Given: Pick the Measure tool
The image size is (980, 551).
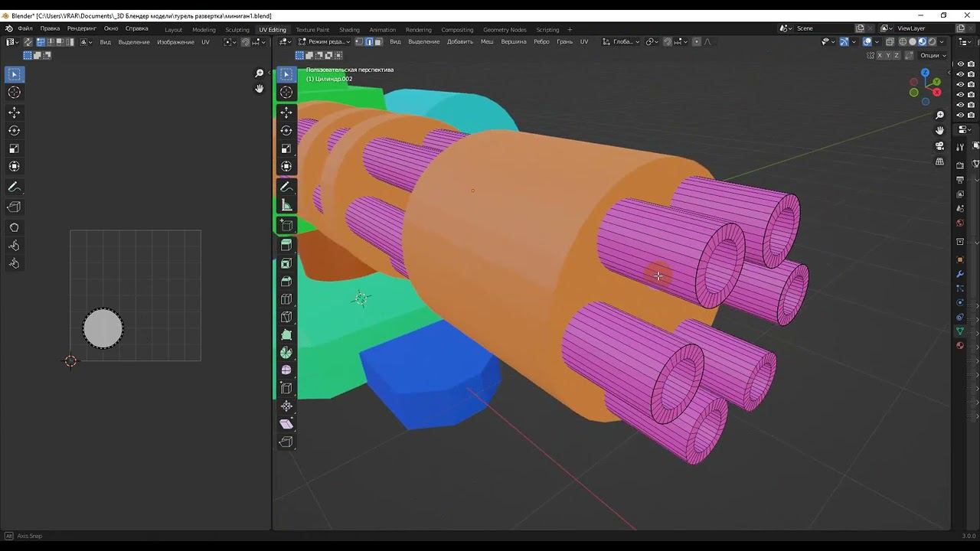Looking at the screenshot, I should coord(286,205).
